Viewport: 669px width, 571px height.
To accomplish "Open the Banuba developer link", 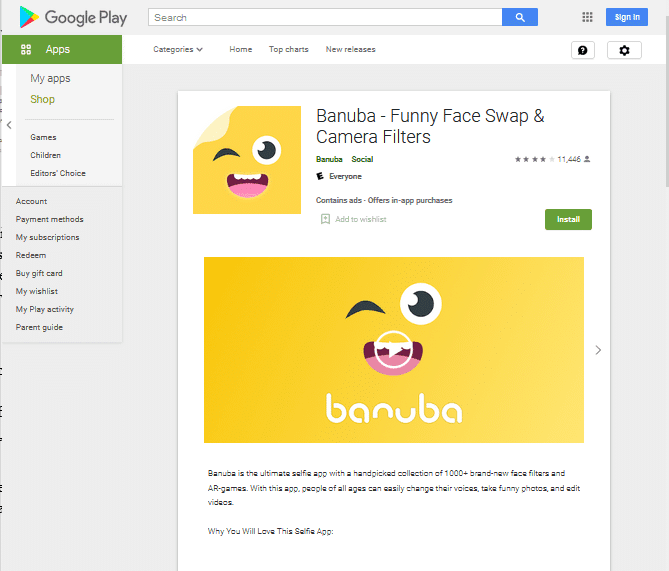I will (x=329, y=159).
